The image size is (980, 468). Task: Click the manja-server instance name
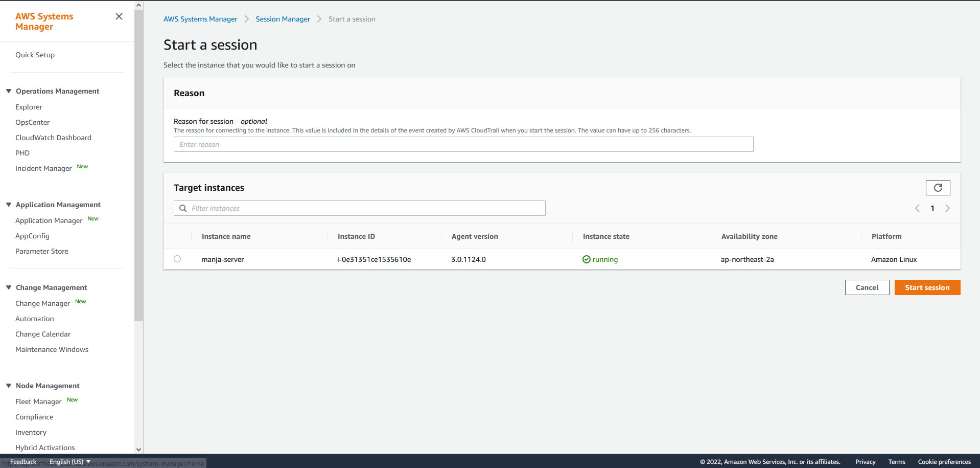222,259
